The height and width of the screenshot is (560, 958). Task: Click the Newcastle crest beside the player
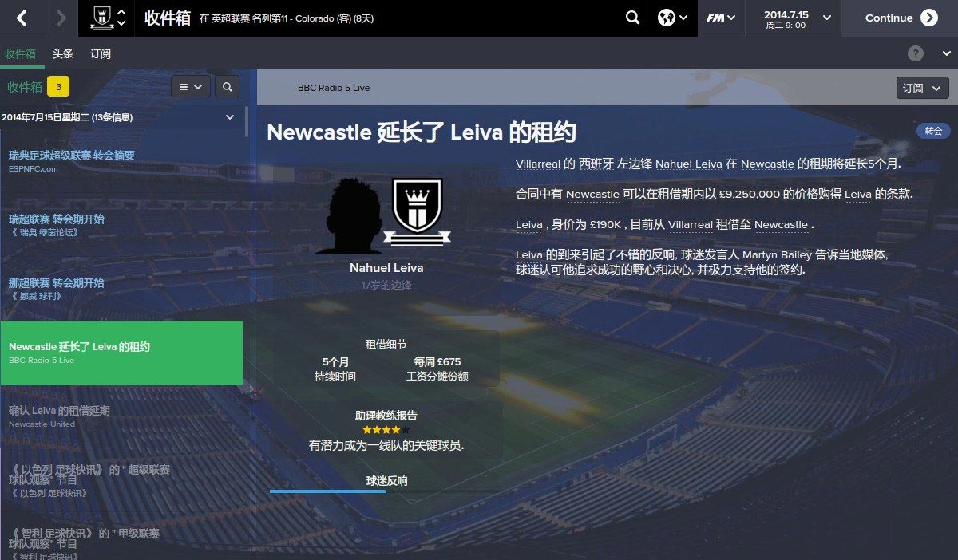coord(417,211)
